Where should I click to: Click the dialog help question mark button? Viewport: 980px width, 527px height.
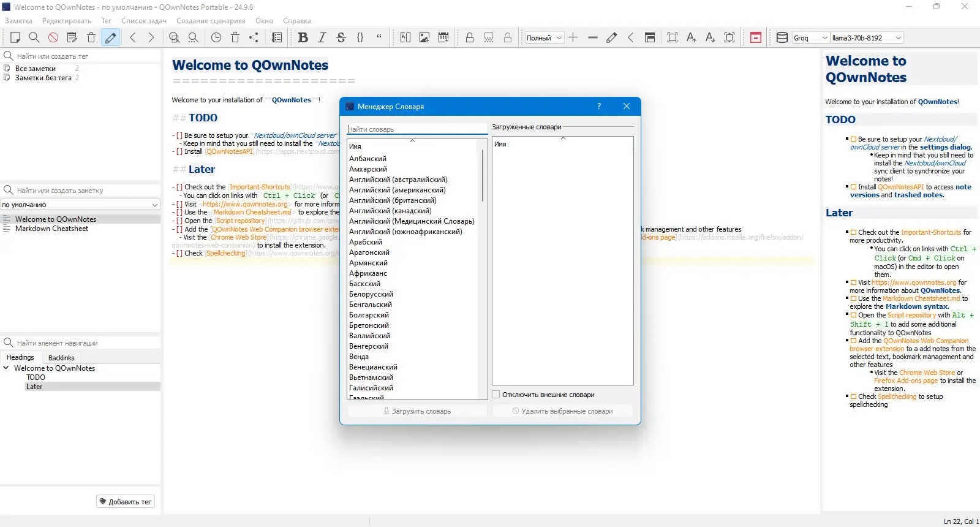tap(599, 106)
